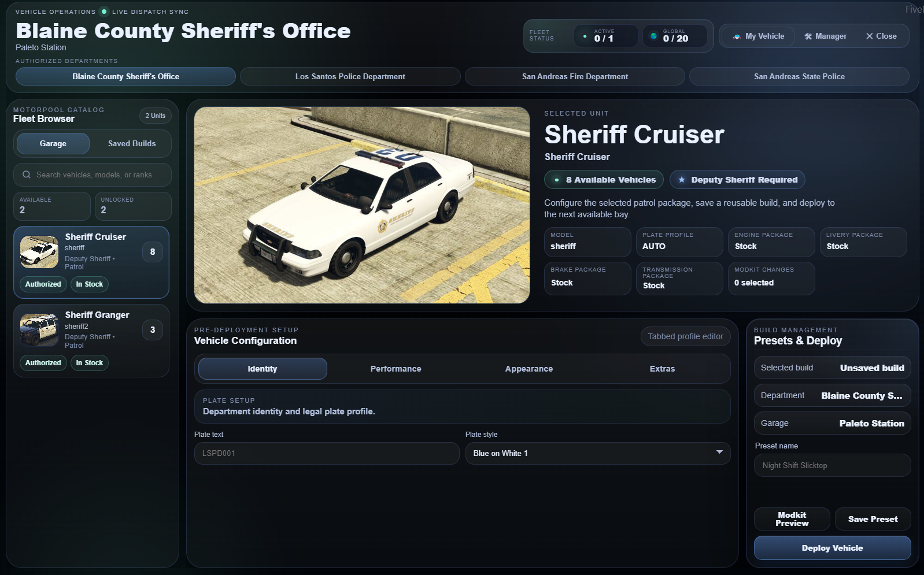The width and height of the screenshot is (924, 575).
Task: Click the vehicle search field
Action: 93,175
